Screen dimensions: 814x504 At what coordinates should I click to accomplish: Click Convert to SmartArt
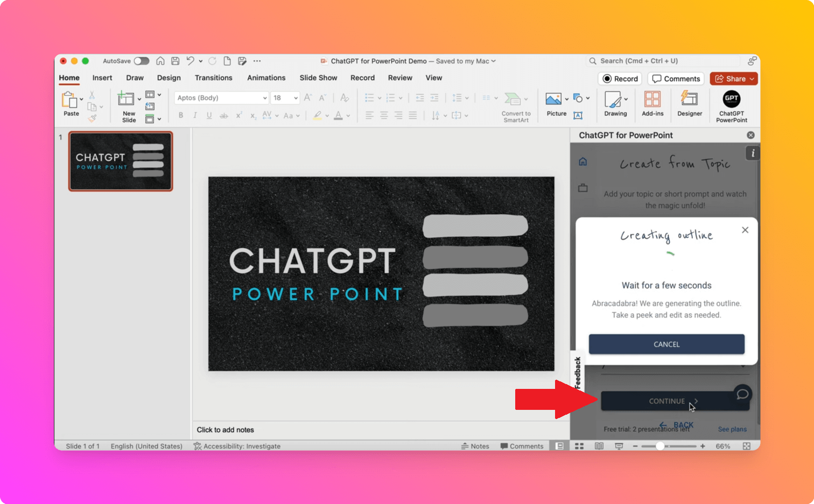pos(515,106)
